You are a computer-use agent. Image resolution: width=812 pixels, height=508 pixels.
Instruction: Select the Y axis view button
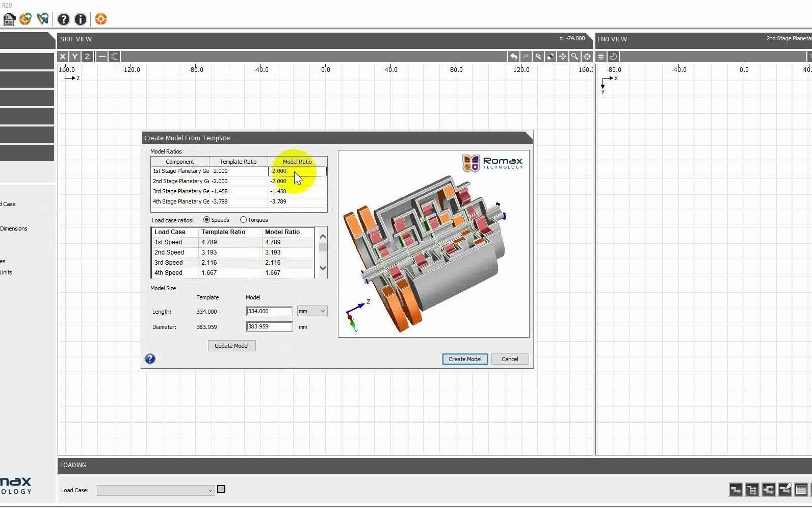[x=75, y=57]
